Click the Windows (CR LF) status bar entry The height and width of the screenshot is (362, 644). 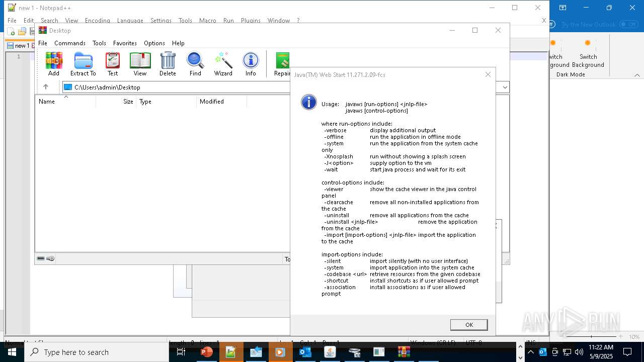click(433, 343)
